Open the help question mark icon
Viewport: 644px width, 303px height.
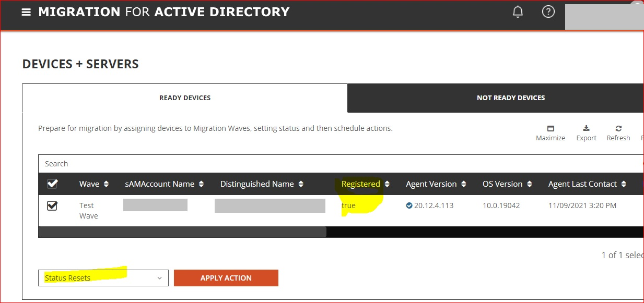(548, 11)
